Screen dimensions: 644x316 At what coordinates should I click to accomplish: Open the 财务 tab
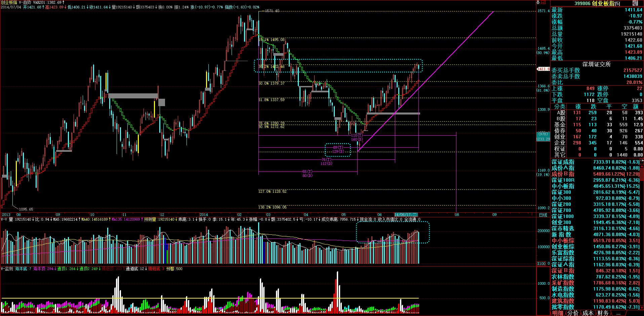tap(603, 313)
